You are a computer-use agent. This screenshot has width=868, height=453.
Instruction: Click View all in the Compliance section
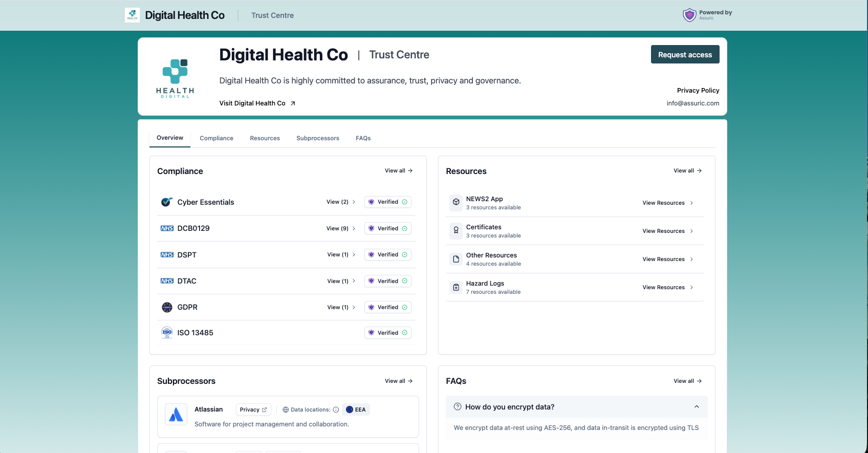(399, 170)
